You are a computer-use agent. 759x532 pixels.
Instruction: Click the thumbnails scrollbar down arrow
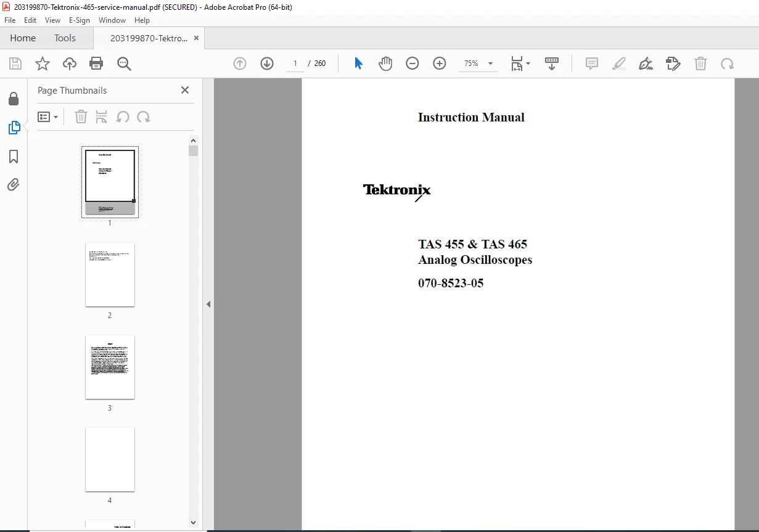coord(193,522)
